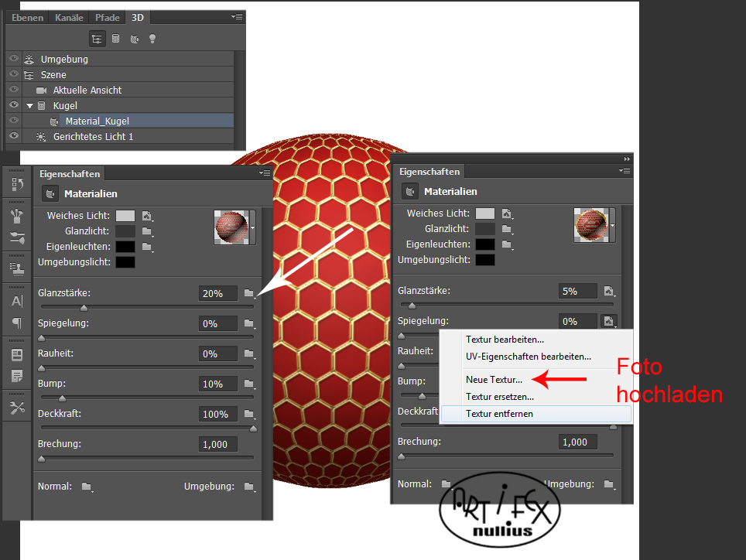
Task: Click material preview thumbnail in right panel
Action: 591,225
